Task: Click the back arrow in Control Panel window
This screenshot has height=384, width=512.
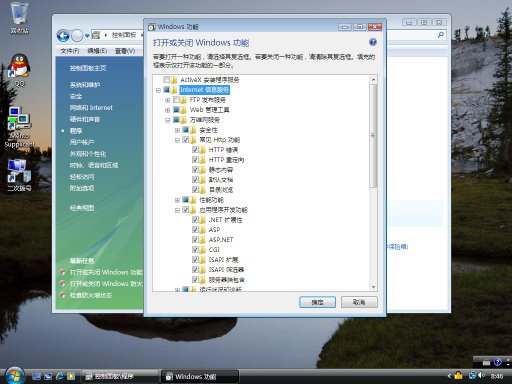Action: [63, 36]
